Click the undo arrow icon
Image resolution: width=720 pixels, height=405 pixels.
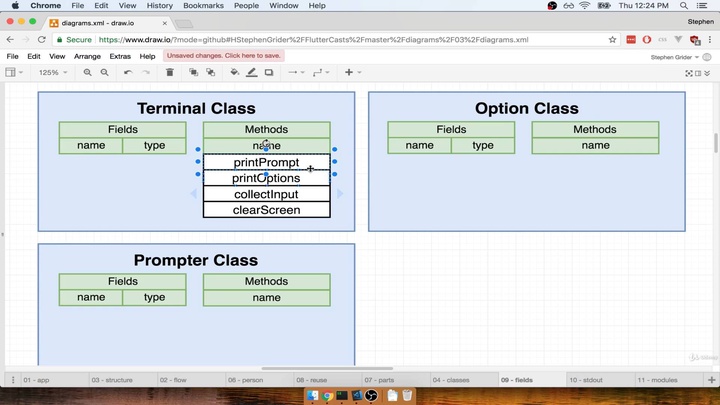pos(128,72)
